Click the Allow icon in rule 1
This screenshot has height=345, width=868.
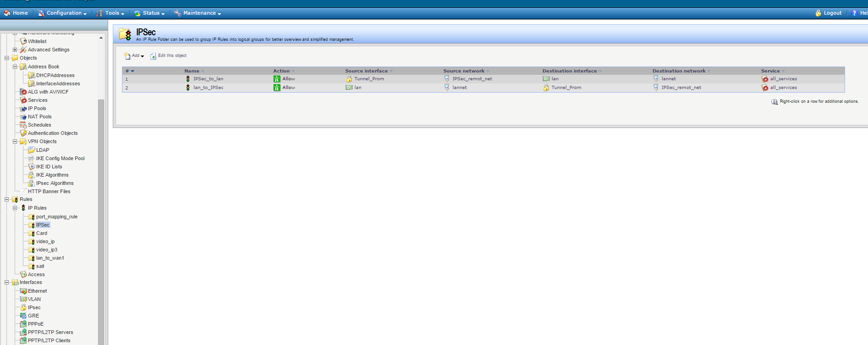pyautogui.click(x=277, y=79)
